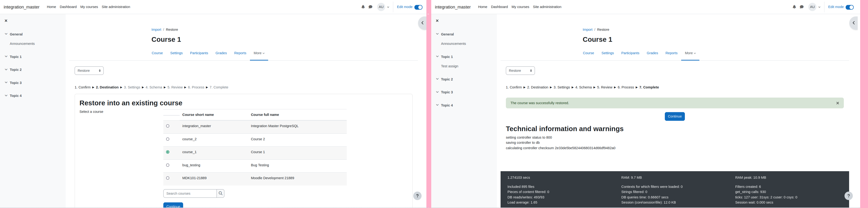Image resolution: width=868 pixels, height=208 pixels.
Task: Open My courses in right window navbar
Action: pos(520,7)
